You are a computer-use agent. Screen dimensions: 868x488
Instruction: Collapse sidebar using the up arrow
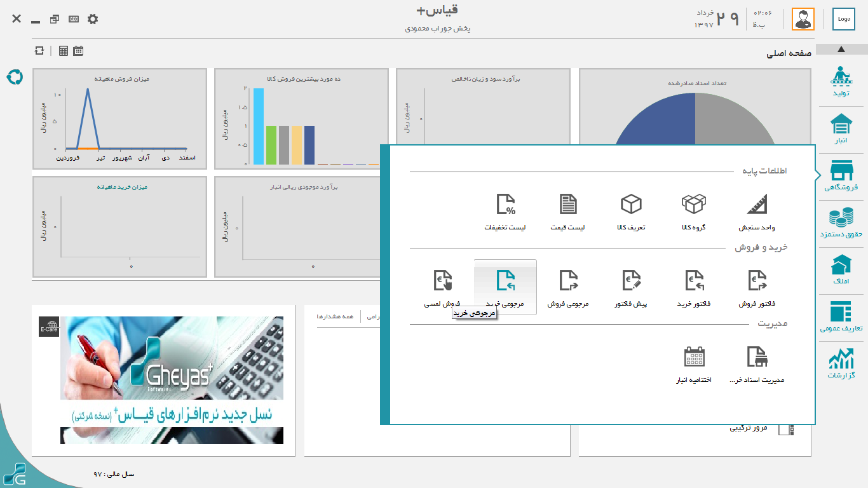coord(841,49)
